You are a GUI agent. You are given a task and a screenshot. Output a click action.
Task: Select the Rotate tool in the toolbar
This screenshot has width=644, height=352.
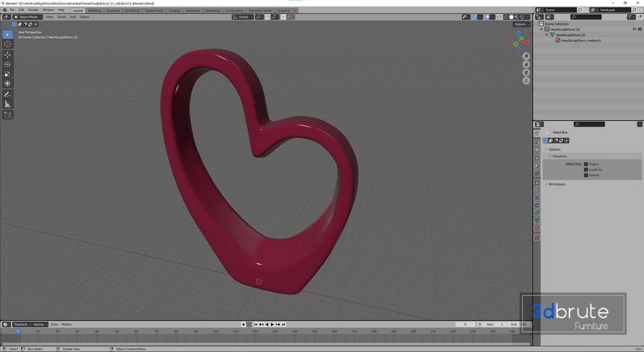pyautogui.click(x=8, y=64)
